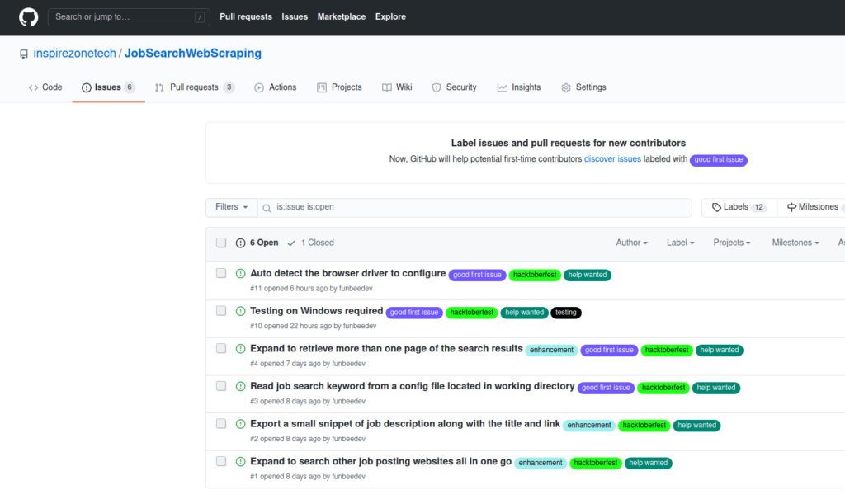The height and width of the screenshot is (504, 845).
Task: Open the Label filter dropdown
Action: coord(680,243)
